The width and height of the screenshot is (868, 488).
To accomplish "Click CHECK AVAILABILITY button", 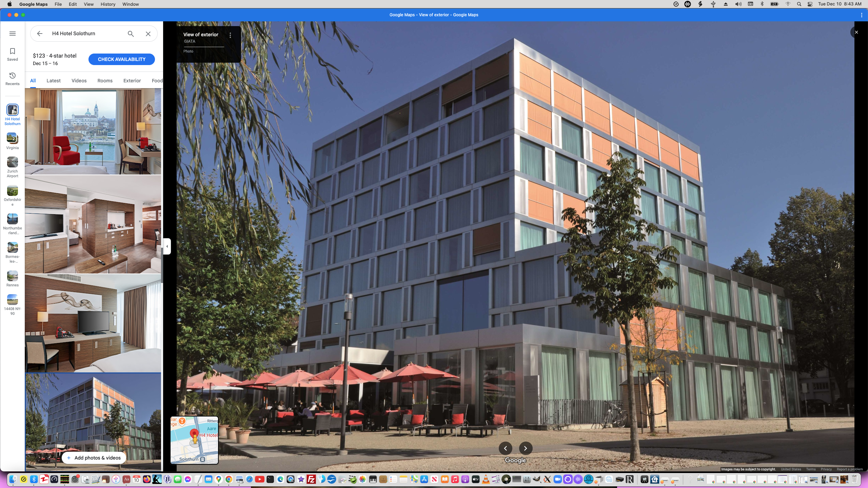I will click(x=121, y=59).
